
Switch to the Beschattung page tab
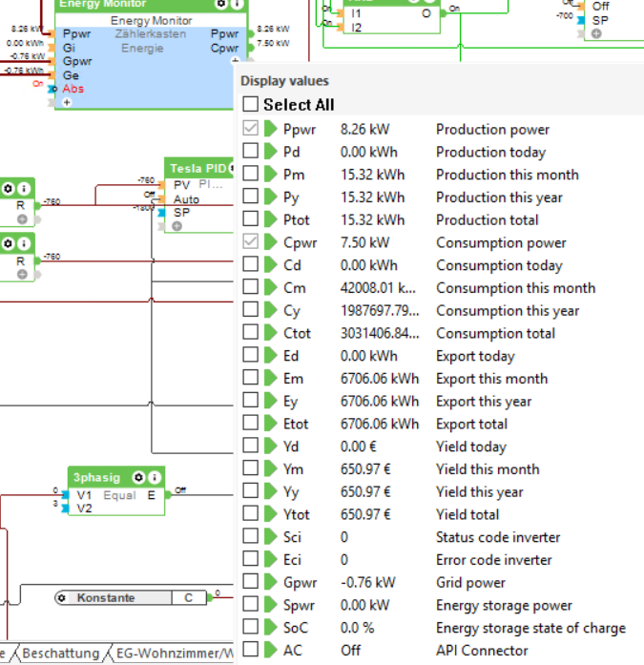click(61, 654)
